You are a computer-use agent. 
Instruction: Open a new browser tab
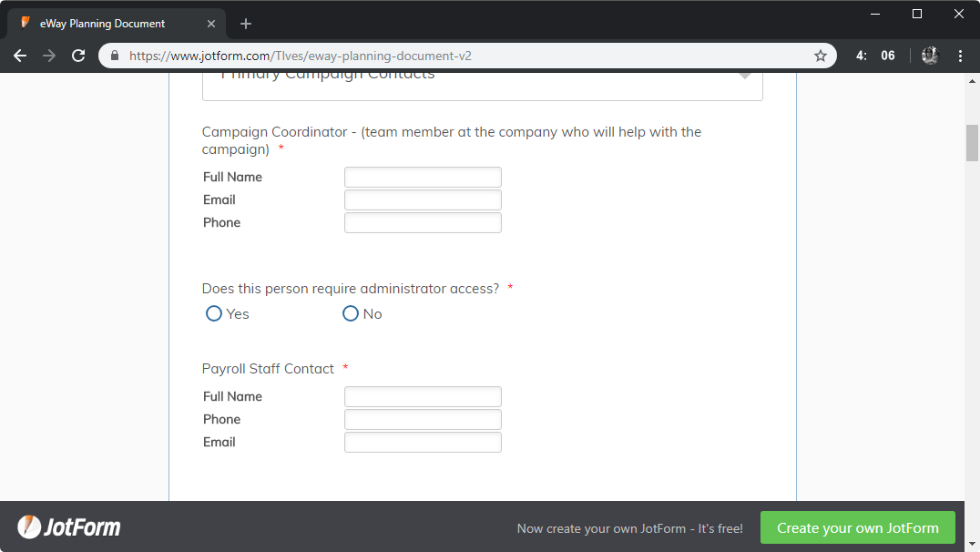(245, 23)
